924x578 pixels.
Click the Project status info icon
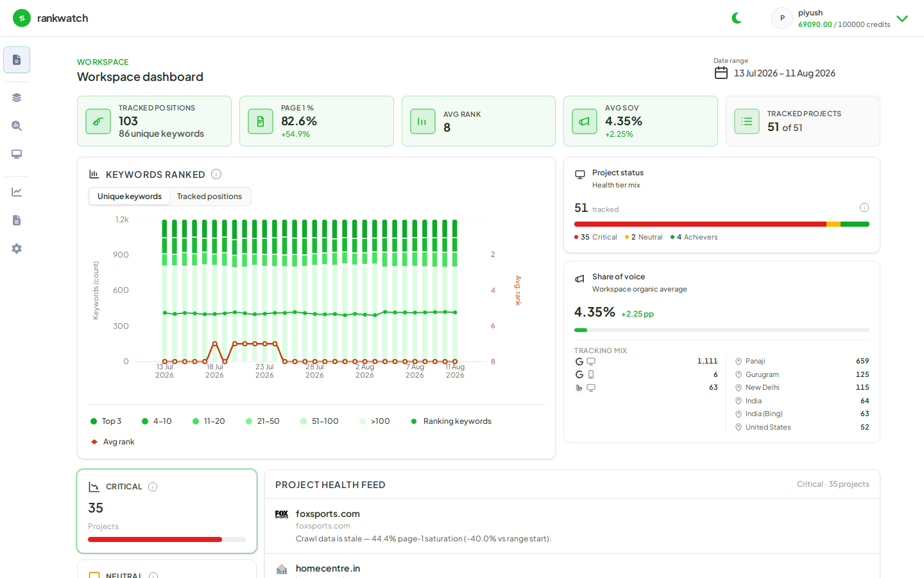864,207
